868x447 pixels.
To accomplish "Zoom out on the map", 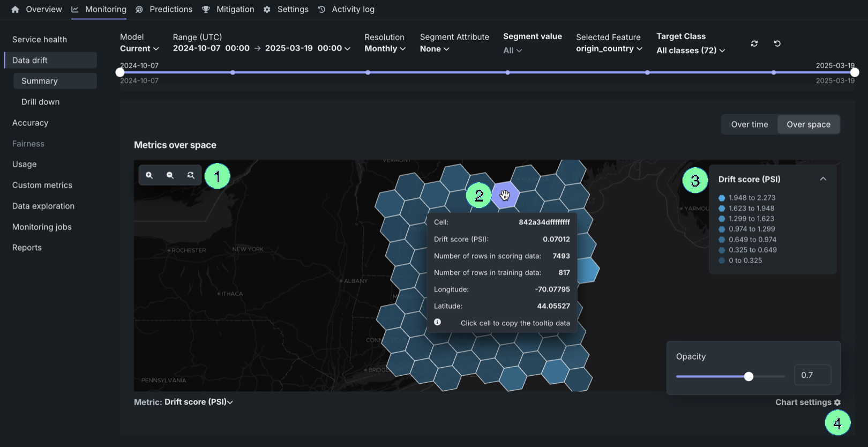I will [x=170, y=175].
